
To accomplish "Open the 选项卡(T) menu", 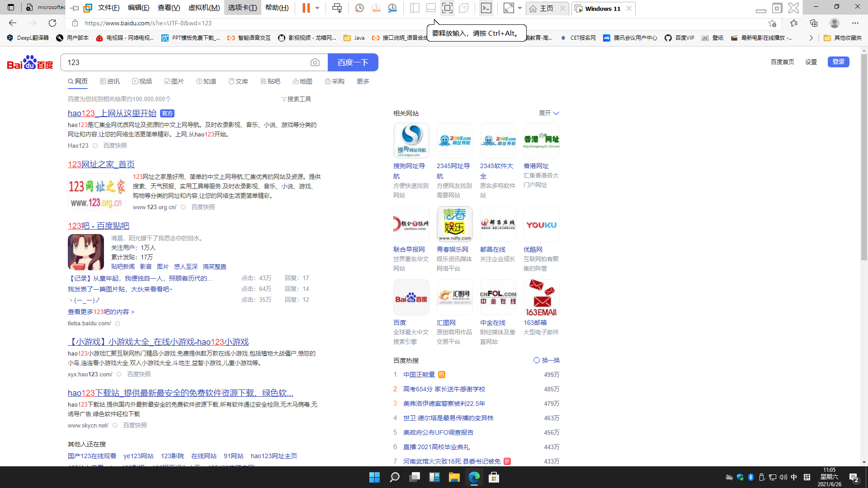I will click(242, 8).
